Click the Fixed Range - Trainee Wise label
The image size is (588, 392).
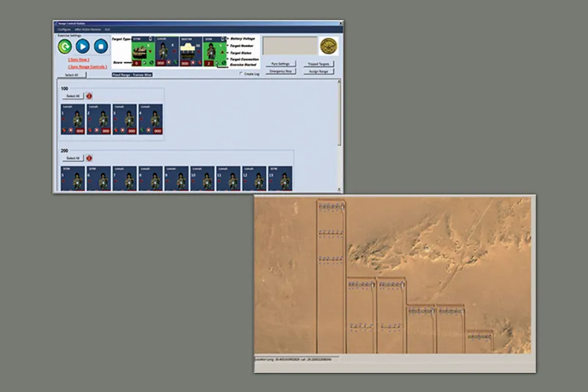point(132,74)
